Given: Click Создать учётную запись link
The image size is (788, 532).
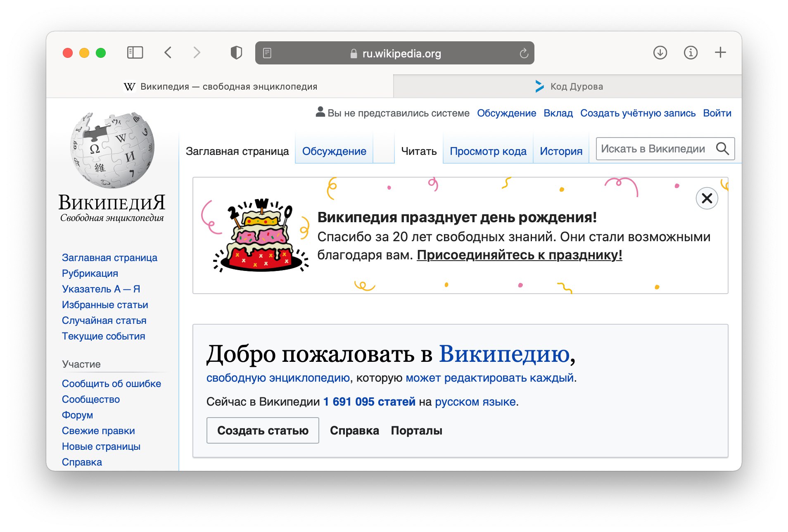Looking at the screenshot, I should click(x=638, y=113).
